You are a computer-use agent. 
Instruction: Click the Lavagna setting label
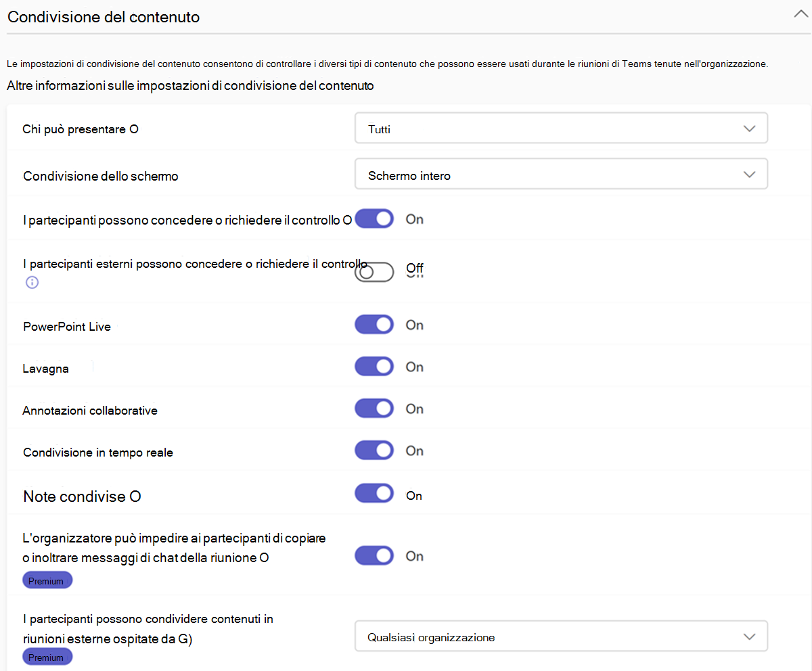(x=45, y=369)
